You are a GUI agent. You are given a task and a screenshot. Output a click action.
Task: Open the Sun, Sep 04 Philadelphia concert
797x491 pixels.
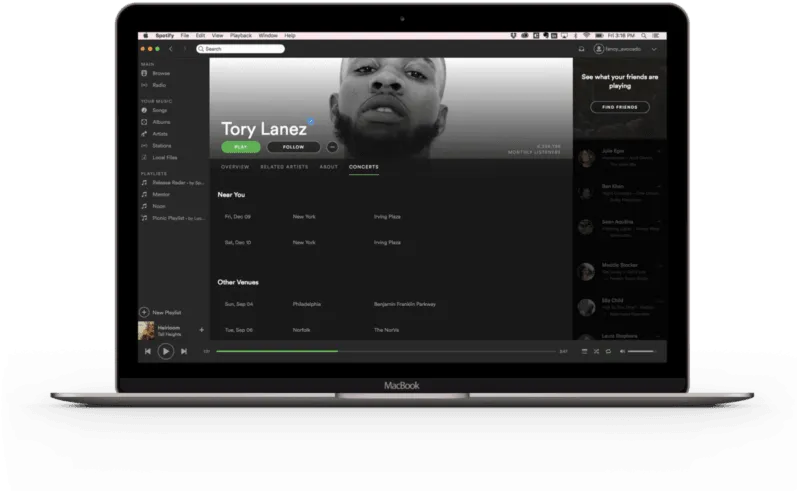[390, 304]
